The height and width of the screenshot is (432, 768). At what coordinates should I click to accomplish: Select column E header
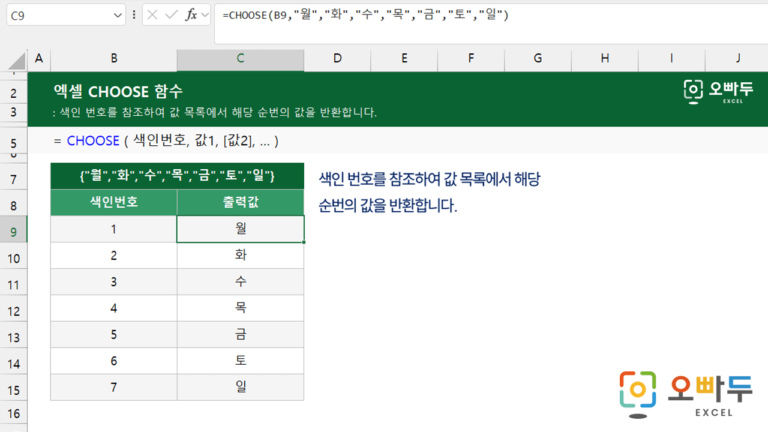(x=404, y=59)
